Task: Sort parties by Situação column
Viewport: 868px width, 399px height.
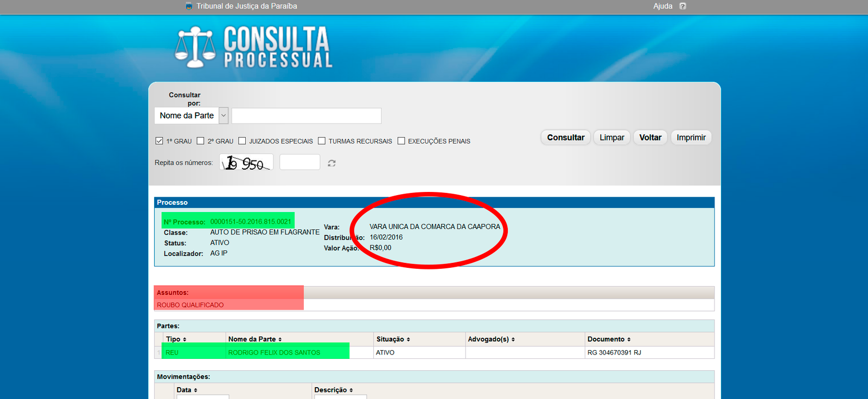Action: 393,339
